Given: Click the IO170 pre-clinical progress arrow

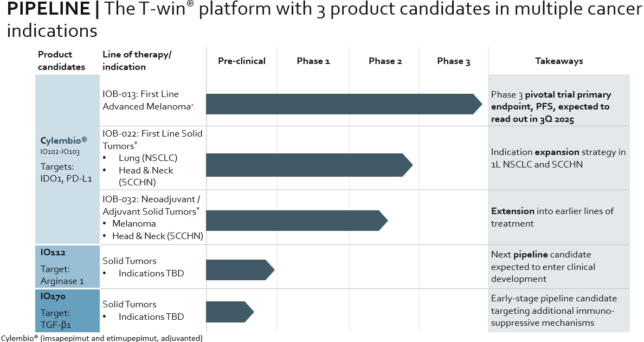Looking at the screenshot, I should (x=229, y=312).
